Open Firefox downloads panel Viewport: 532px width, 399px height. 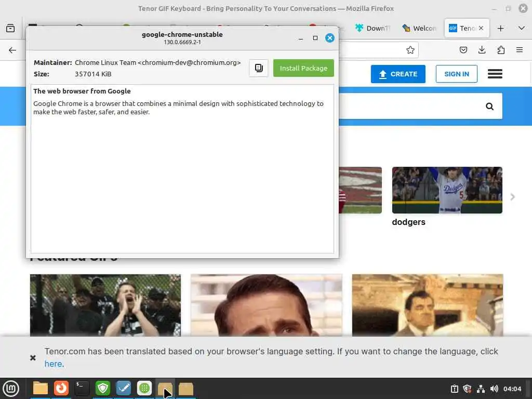point(482,50)
